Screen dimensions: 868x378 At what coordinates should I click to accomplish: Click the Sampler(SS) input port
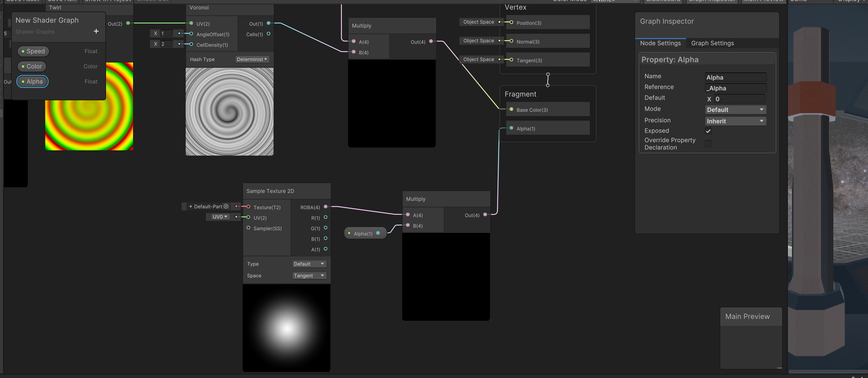248,228
